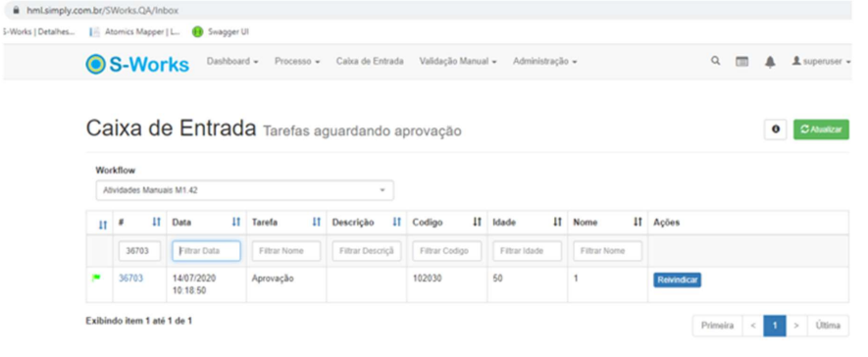The height and width of the screenshot is (357, 868).
Task: Sort by the Nome column arrows
Action: pyautogui.click(x=638, y=222)
